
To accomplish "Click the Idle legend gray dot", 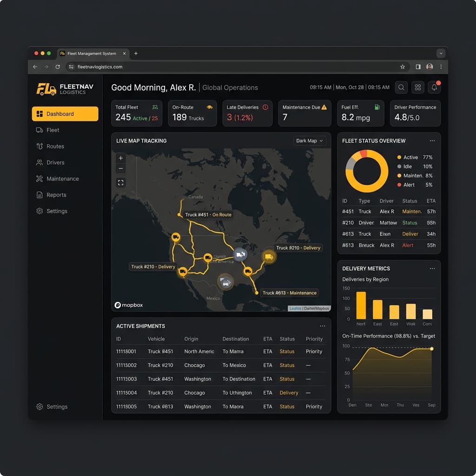I will point(399,166).
